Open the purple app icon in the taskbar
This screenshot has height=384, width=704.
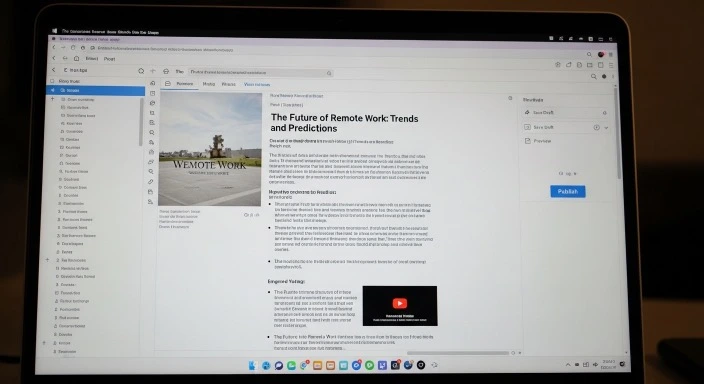tap(382, 365)
